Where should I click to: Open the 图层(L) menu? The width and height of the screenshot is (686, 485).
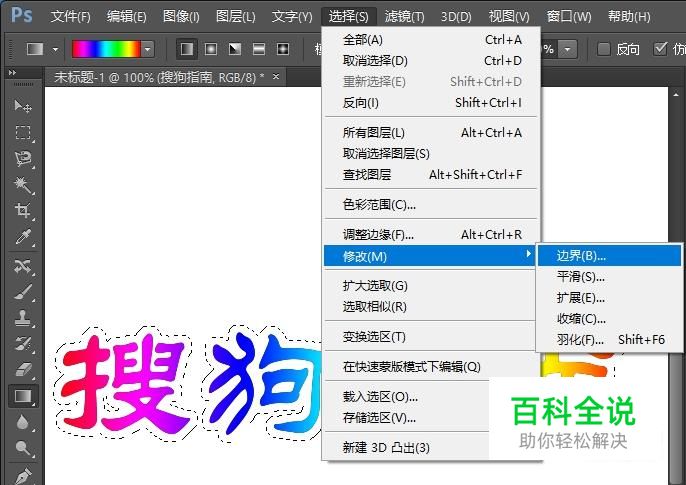(x=235, y=17)
